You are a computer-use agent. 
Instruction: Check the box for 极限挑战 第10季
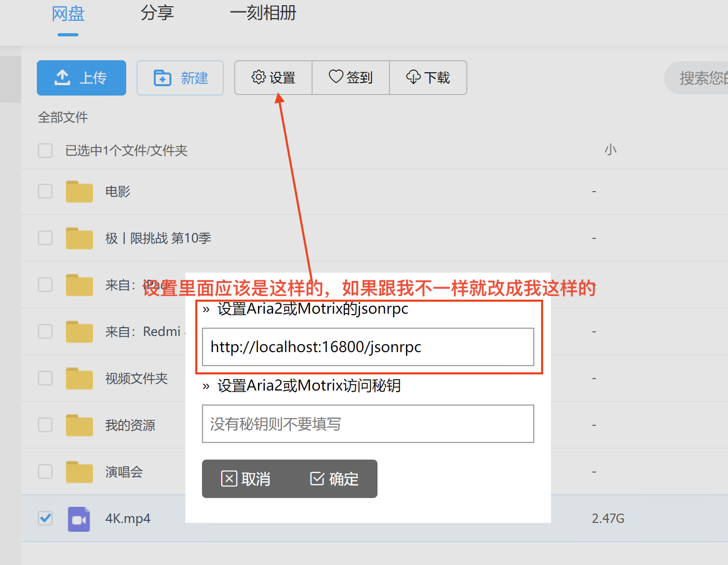coord(45,238)
